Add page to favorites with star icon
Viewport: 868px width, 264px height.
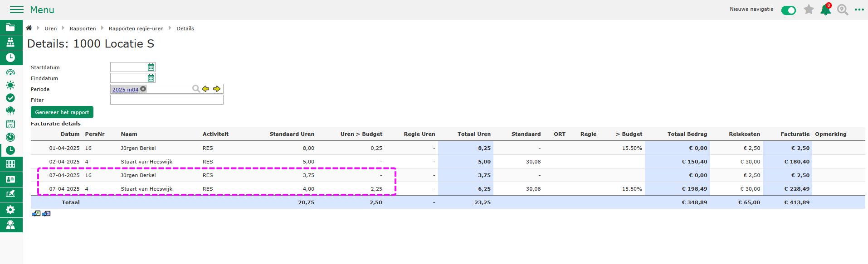click(809, 10)
